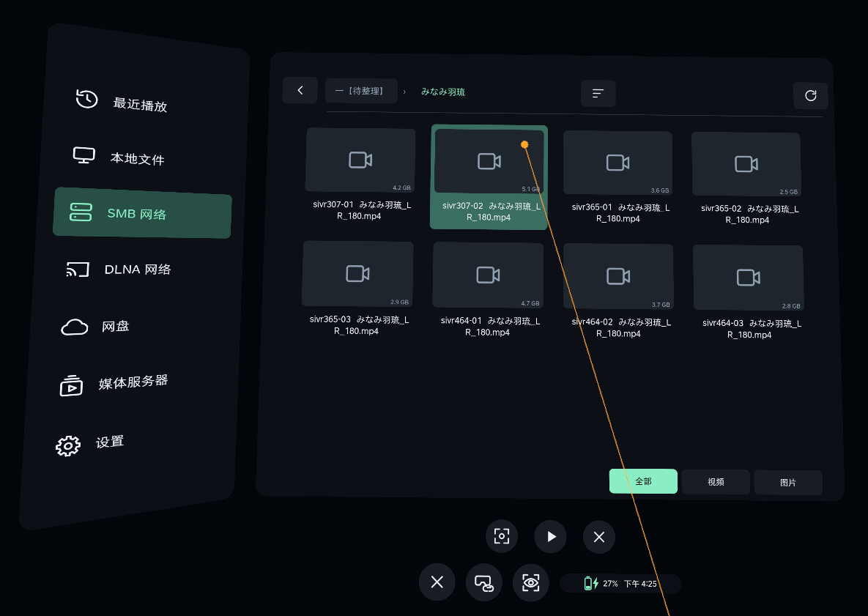Screen dimensions: 868x616
Task: Refresh the folder with the reload icon
Action: (810, 96)
